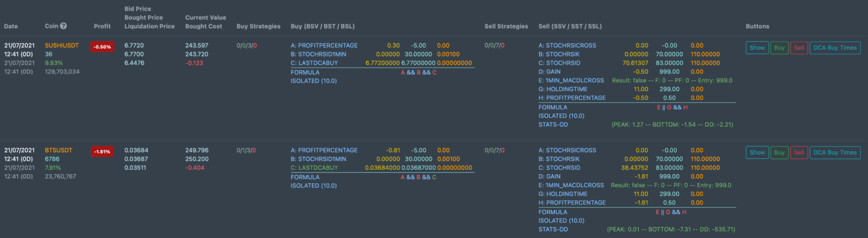The height and width of the screenshot is (238, 868).
Task: Click the -1.61% profit badge
Action: pyautogui.click(x=103, y=152)
